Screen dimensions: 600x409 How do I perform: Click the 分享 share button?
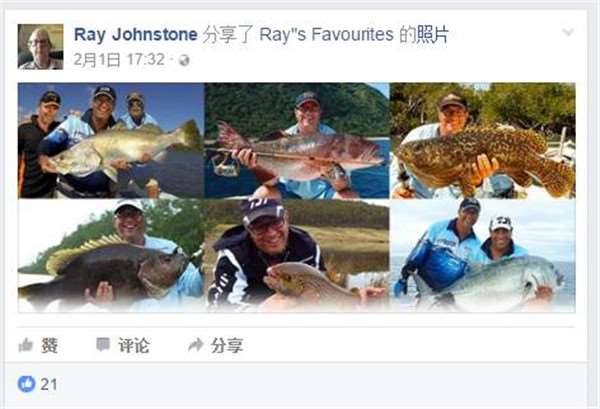227,345
